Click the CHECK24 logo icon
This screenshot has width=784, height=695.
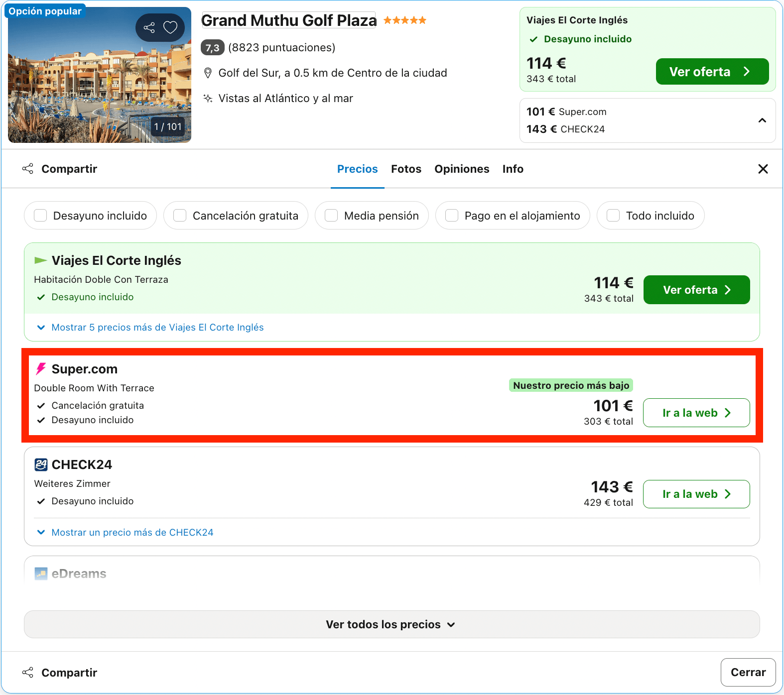click(x=41, y=464)
